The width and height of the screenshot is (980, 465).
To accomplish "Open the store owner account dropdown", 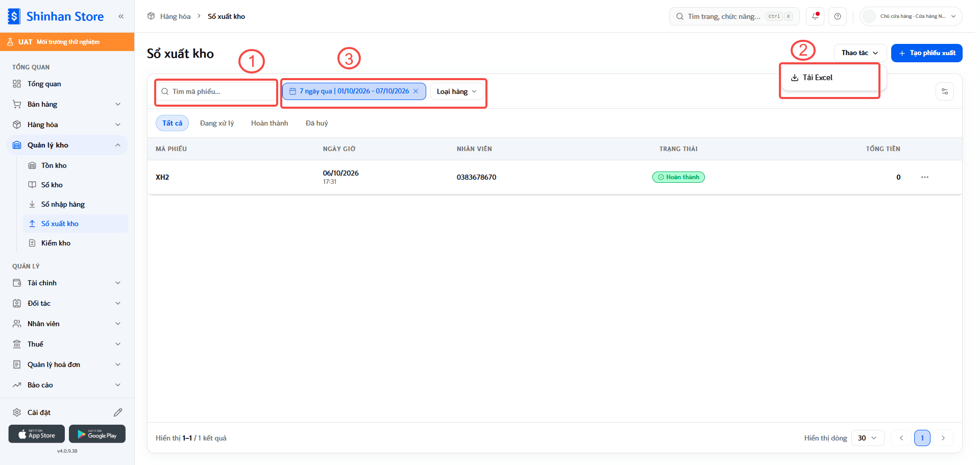I will point(911,16).
